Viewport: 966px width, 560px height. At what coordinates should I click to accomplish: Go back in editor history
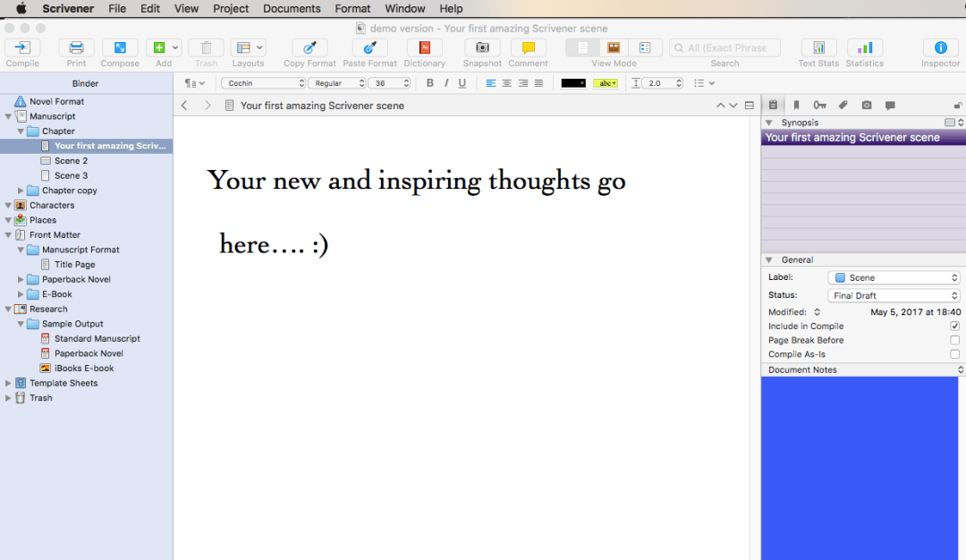[x=184, y=106]
